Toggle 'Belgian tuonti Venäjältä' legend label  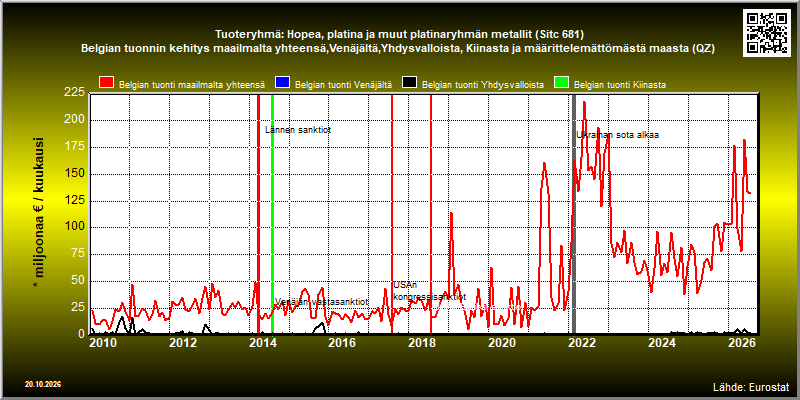(x=343, y=85)
